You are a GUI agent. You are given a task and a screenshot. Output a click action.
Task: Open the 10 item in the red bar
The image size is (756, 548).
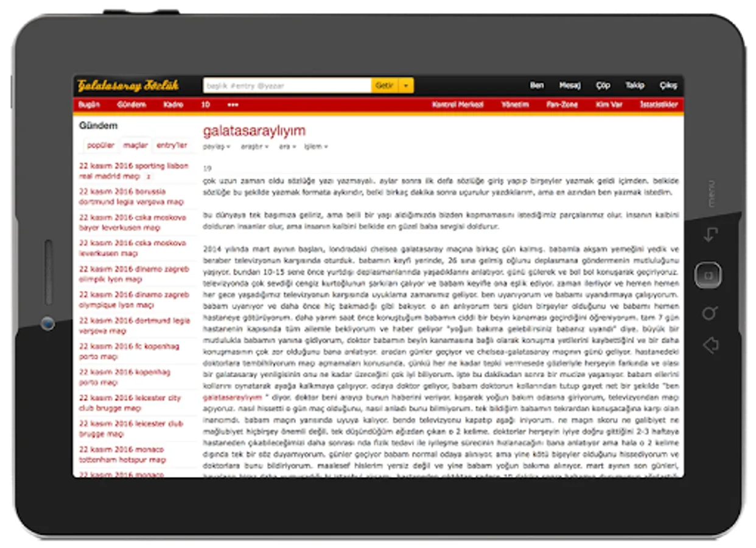pos(206,105)
